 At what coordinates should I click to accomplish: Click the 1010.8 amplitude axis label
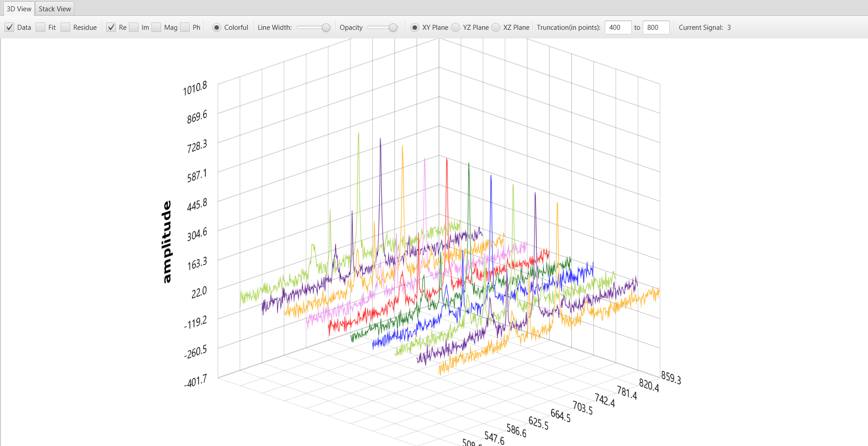tap(195, 88)
